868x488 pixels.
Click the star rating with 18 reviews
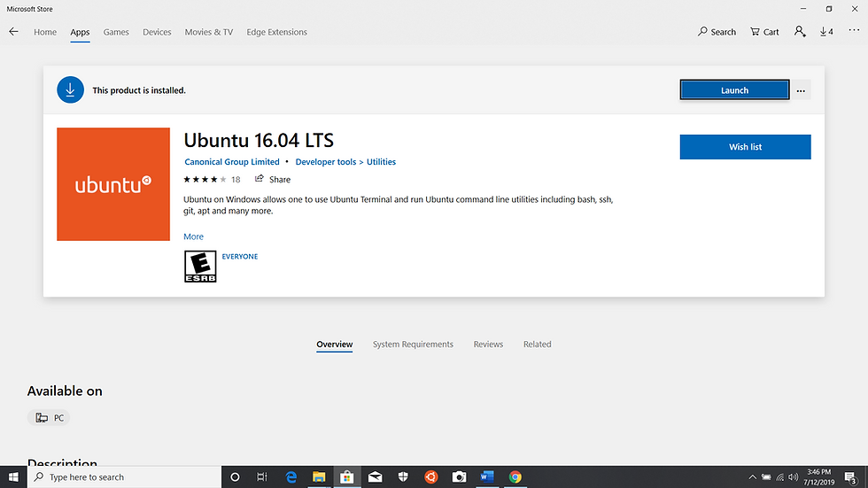[x=212, y=179]
